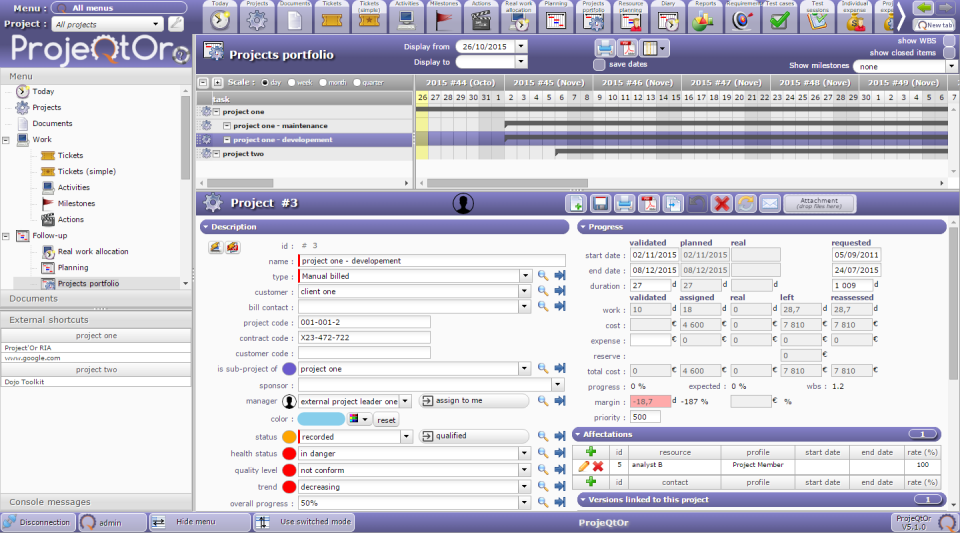Export portfolio Gantt to PDF
The image size is (960, 533).
tap(628, 48)
